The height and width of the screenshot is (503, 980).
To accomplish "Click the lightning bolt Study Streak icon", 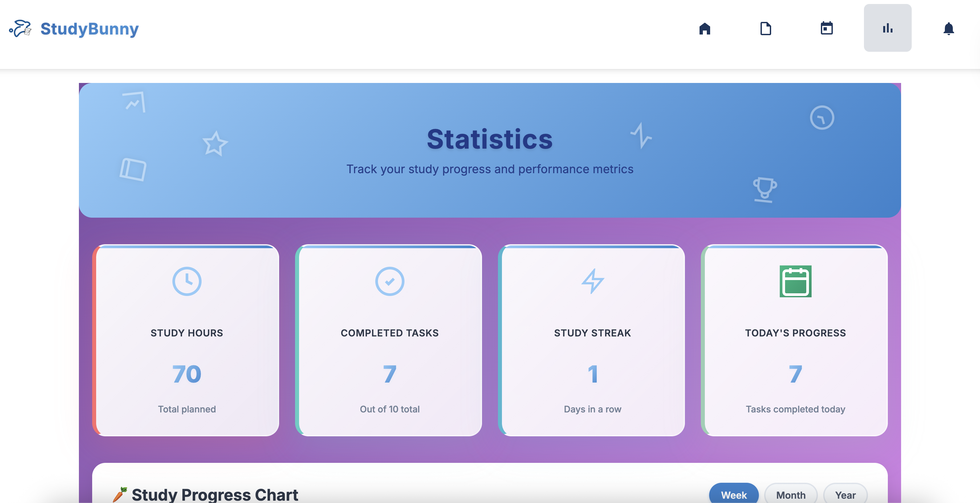I will [x=592, y=281].
